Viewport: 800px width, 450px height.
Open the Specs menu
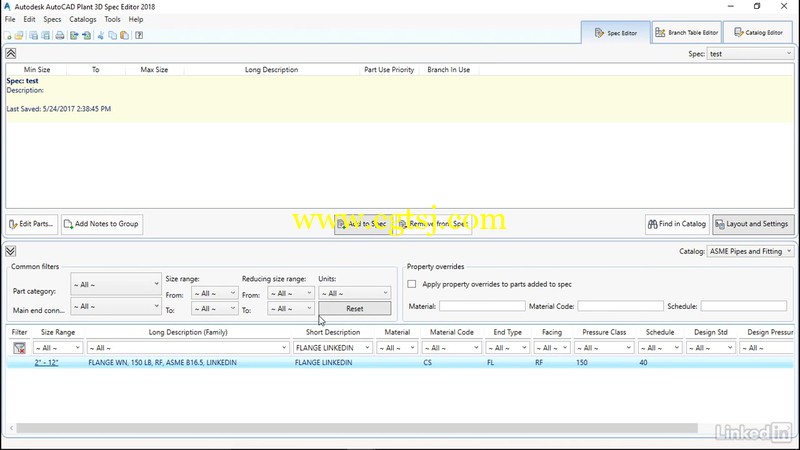coord(52,19)
